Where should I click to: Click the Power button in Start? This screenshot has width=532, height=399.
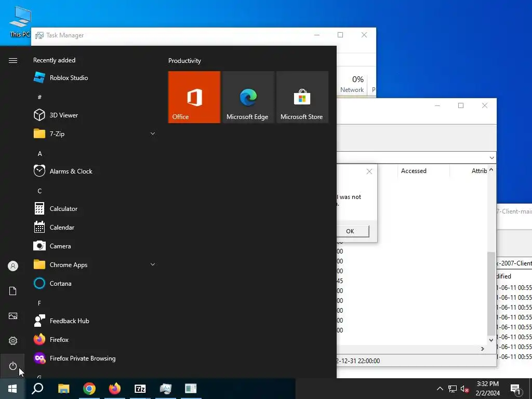13,366
